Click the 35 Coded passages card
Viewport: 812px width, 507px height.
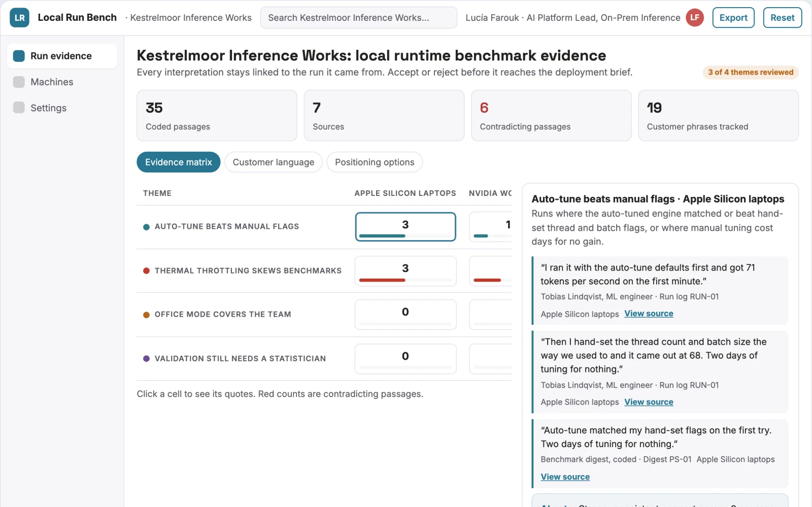pos(217,116)
